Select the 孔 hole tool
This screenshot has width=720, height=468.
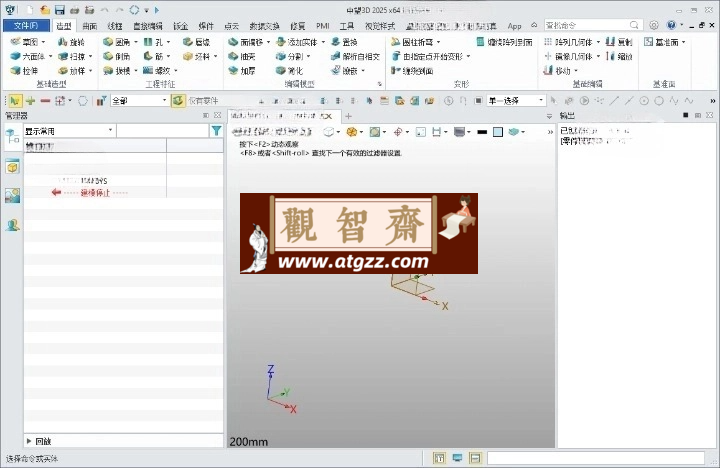coord(154,42)
